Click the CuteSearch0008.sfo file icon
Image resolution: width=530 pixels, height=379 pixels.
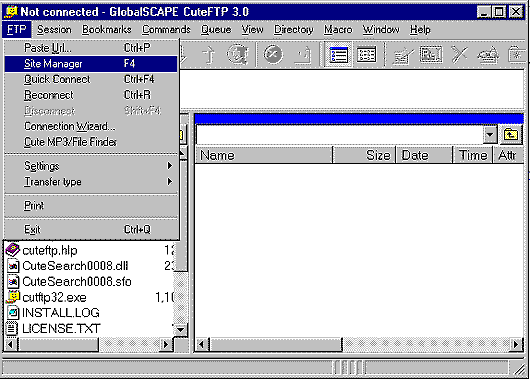point(13,282)
